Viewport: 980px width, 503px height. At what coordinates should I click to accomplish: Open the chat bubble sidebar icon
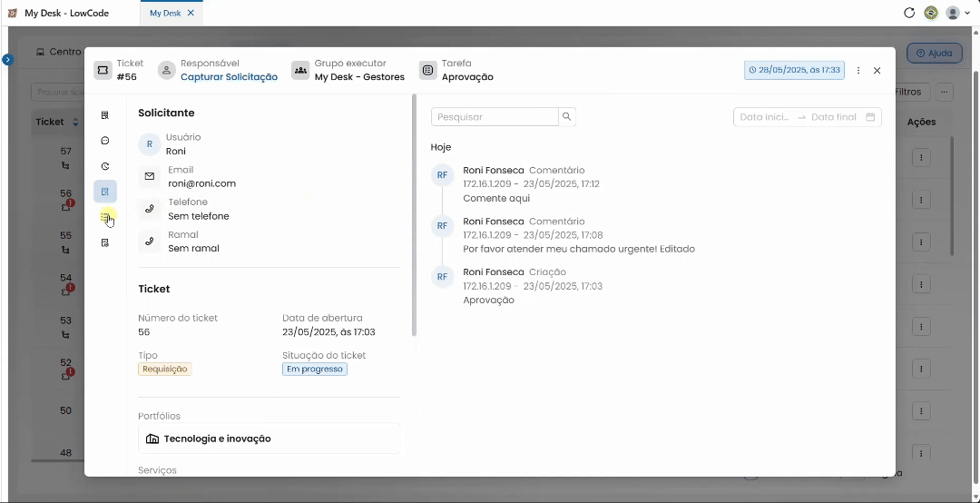(105, 141)
